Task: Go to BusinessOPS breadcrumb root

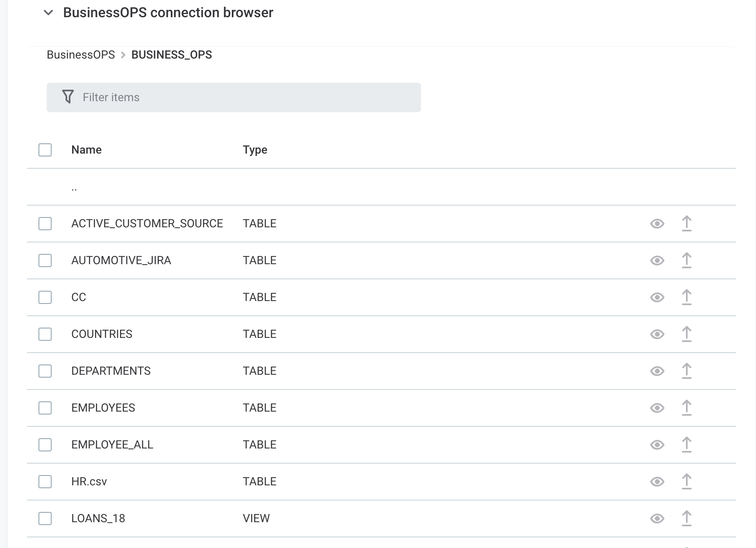Action: point(81,55)
